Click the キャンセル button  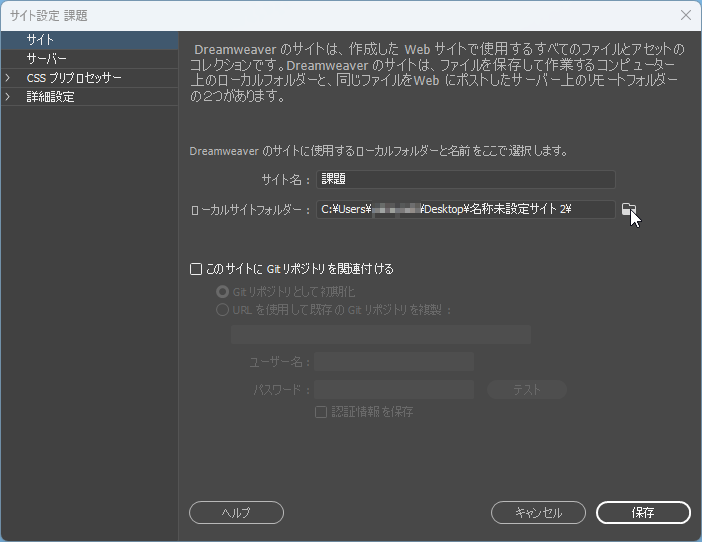pos(538,512)
